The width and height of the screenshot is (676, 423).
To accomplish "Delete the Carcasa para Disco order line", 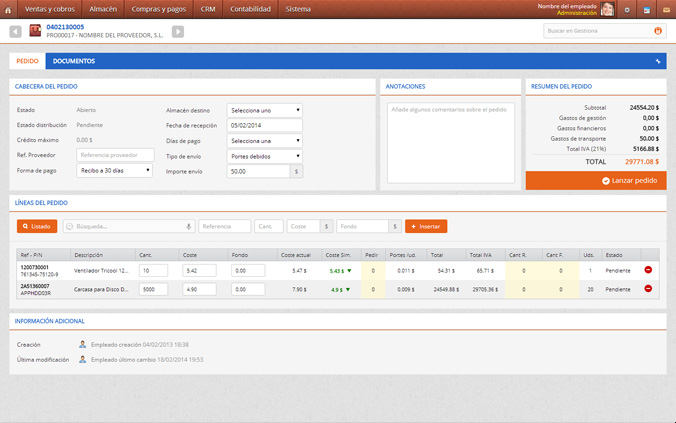I will click(648, 289).
